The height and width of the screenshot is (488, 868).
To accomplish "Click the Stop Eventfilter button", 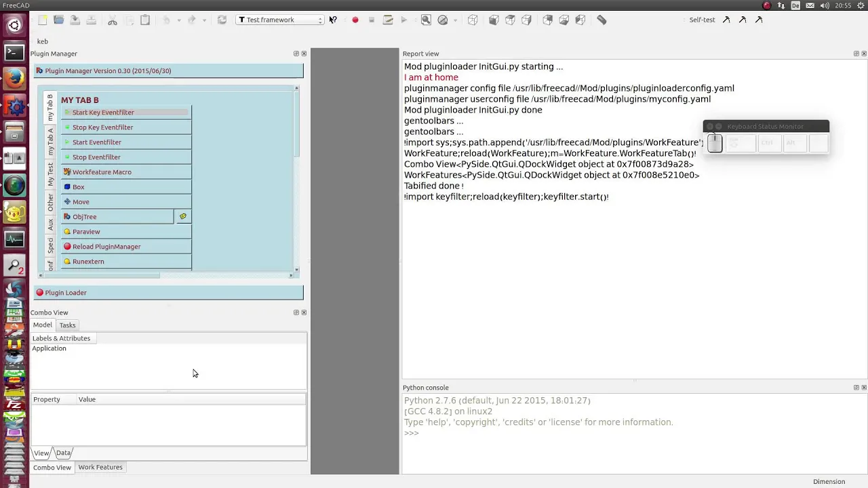I will point(126,157).
